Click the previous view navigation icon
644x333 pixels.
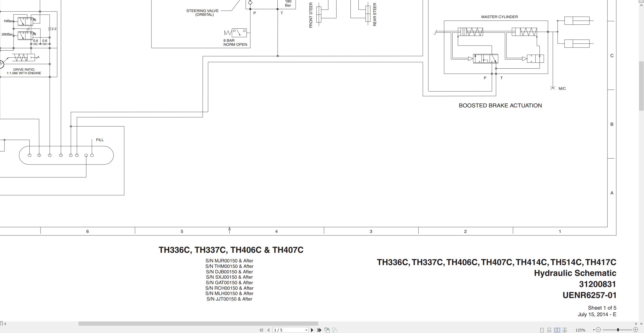click(327, 330)
